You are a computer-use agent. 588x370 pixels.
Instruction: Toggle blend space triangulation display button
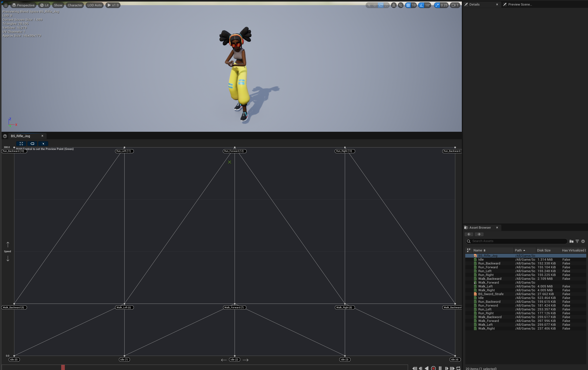21,144
